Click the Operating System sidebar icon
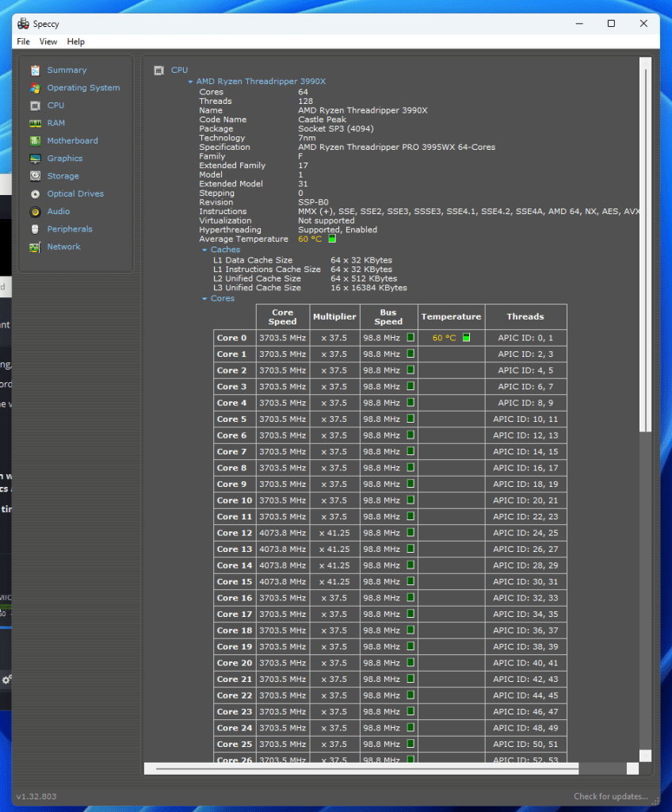Viewport: 672px width, 812px height. (35, 88)
